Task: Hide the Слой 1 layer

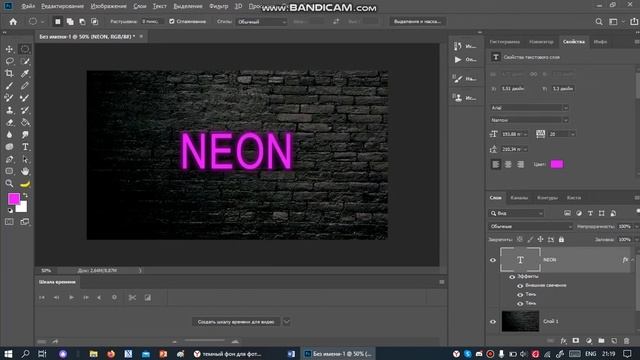Action: point(493,322)
